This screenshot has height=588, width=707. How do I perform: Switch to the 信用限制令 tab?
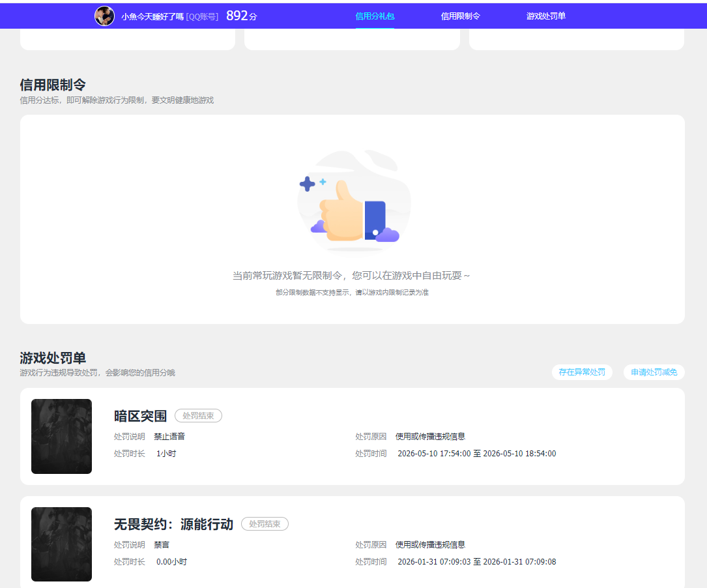pyautogui.click(x=460, y=16)
